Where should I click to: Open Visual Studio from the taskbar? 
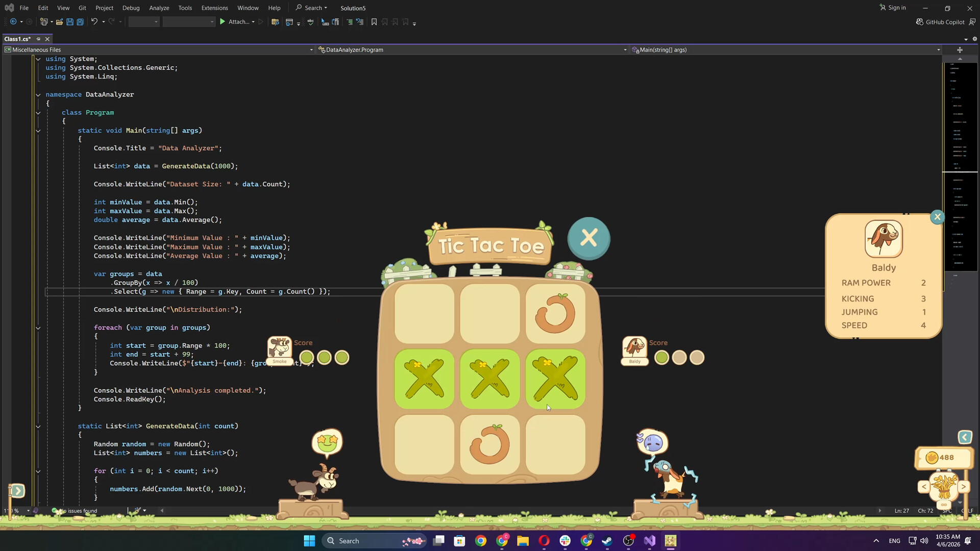(x=649, y=541)
